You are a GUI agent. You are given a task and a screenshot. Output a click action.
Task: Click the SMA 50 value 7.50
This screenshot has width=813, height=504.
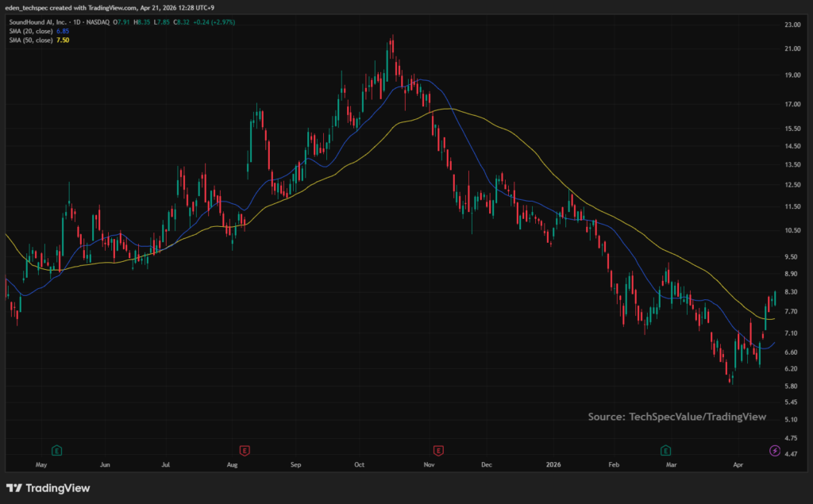click(63, 40)
